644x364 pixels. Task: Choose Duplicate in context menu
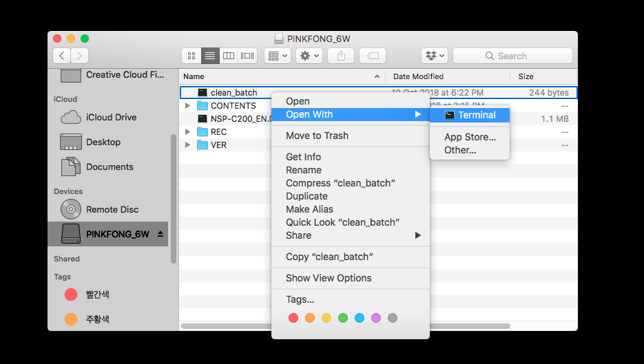tap(351, 197)
